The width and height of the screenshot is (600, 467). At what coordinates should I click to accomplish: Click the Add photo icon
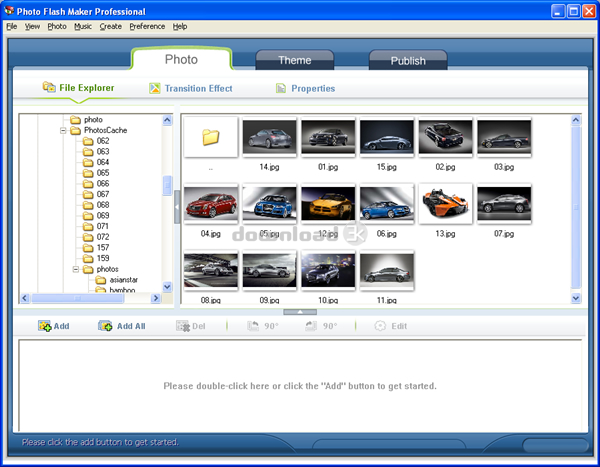44,326
